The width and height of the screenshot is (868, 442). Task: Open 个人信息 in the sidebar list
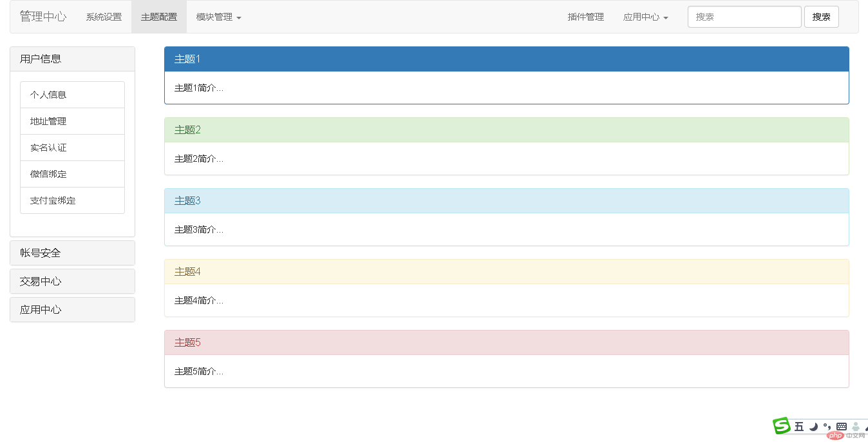coord(72,95)
